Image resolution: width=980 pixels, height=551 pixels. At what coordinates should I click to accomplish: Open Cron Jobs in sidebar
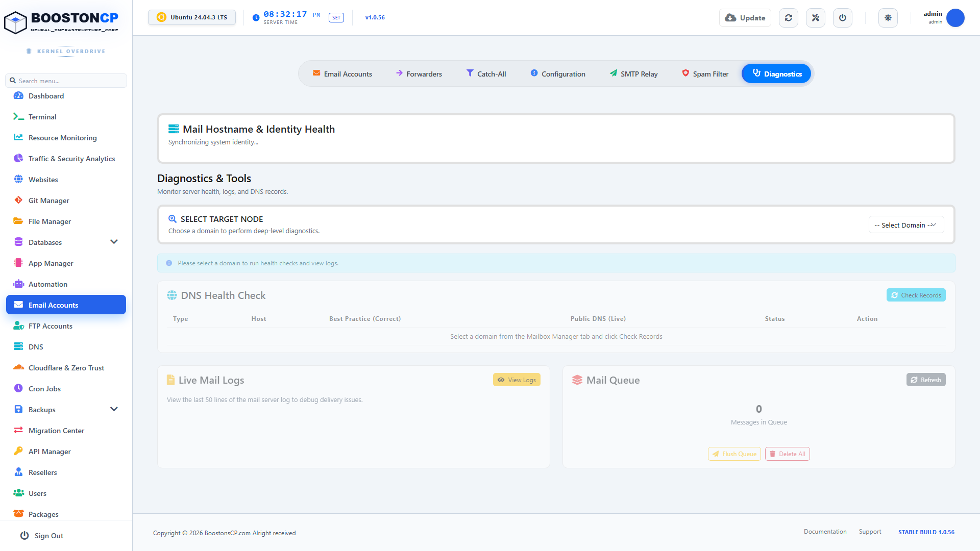click(x=66, y=389)
